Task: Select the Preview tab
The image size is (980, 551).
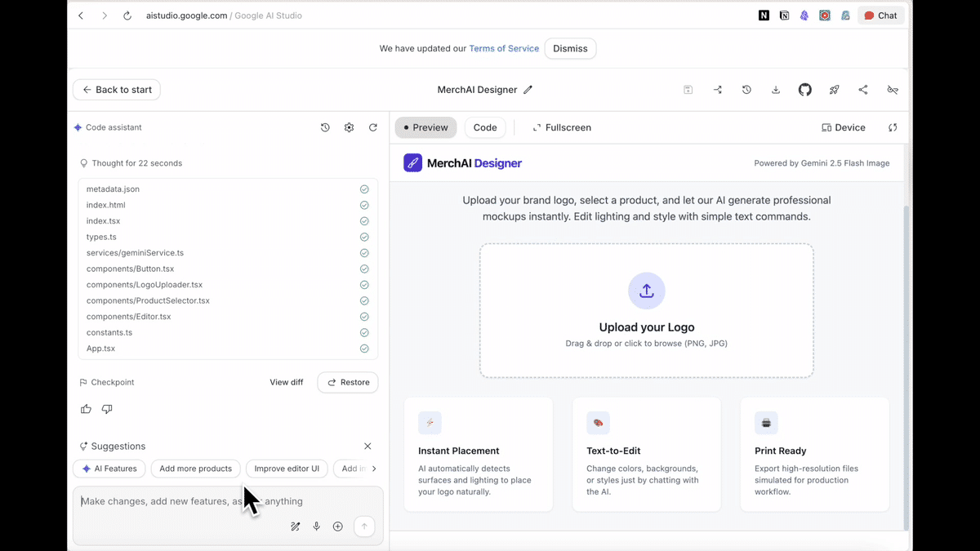Action: tap(425, 127)
